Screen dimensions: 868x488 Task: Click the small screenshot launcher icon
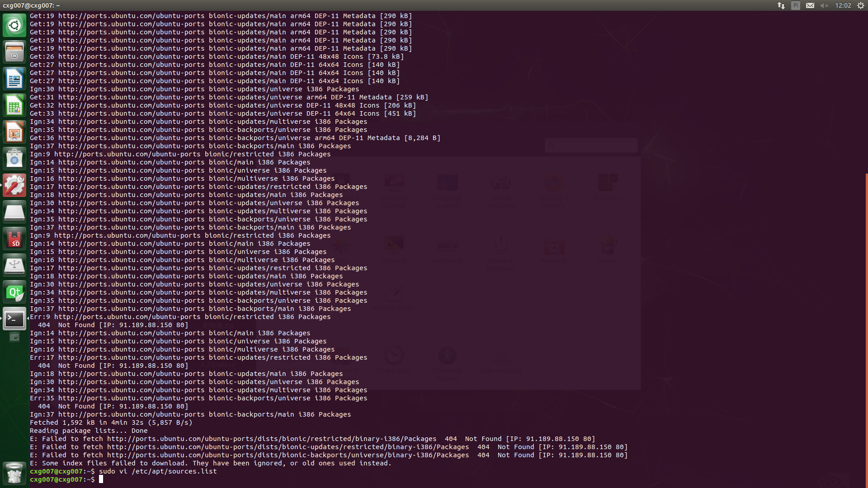(14, 338)
